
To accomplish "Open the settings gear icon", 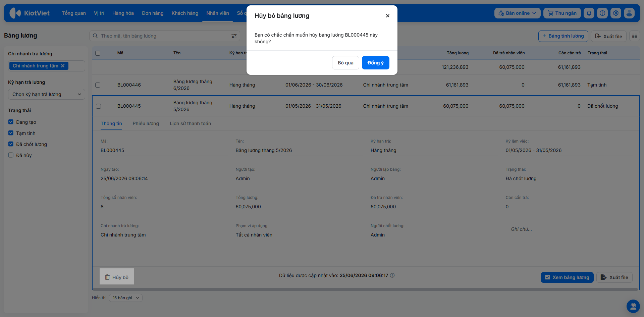I will coord(616,13).
